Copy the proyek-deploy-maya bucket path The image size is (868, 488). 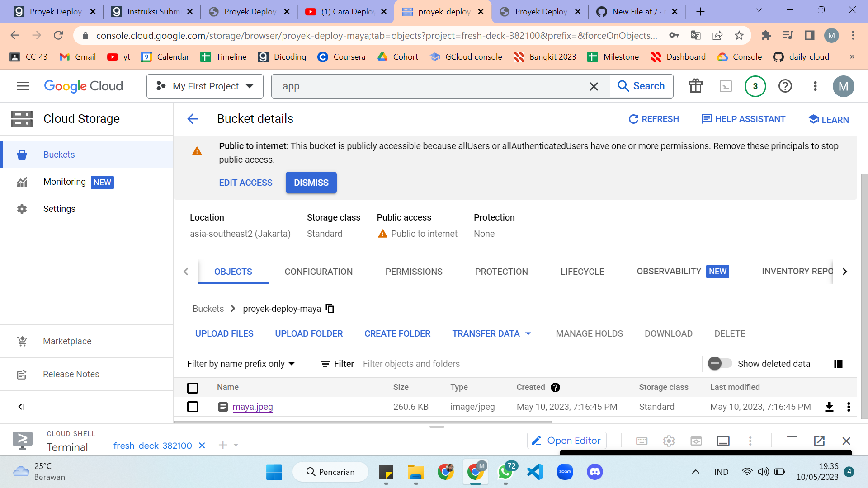(330, 309)
